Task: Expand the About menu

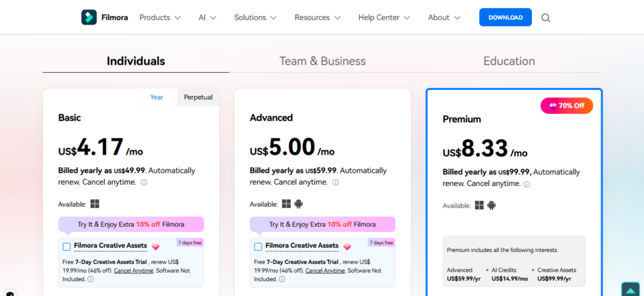Action: [x=444, y=18]
